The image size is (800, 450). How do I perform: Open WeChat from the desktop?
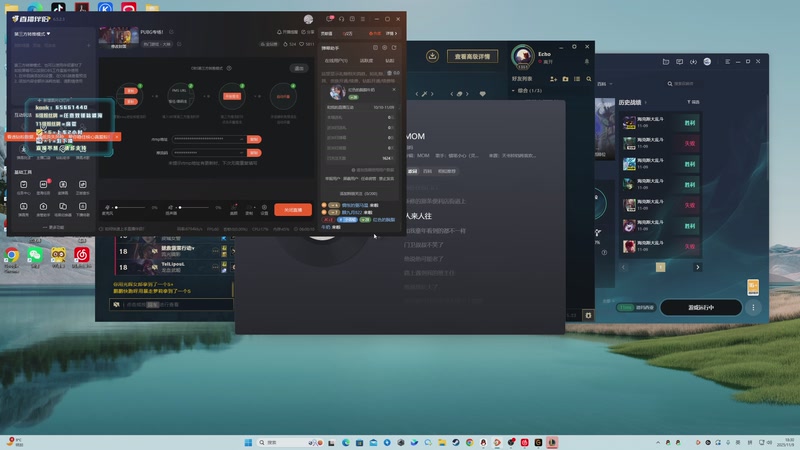click(x=35, y=257)
